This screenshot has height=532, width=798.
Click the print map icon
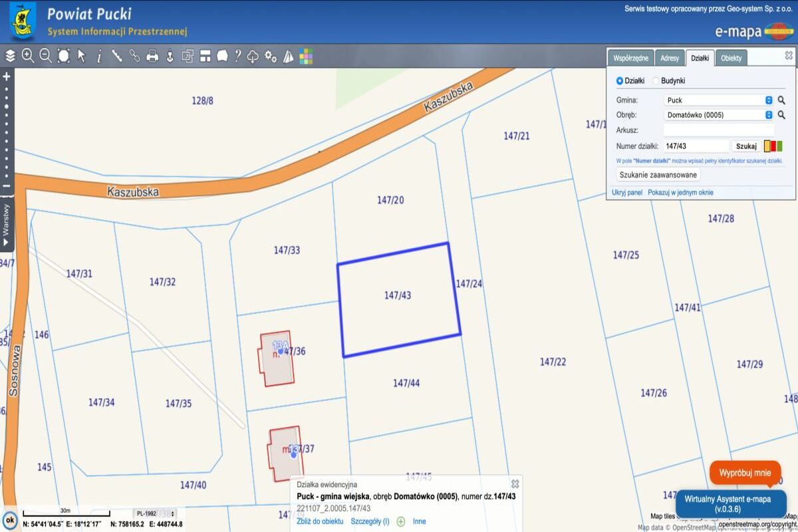(x=152, y=56)
